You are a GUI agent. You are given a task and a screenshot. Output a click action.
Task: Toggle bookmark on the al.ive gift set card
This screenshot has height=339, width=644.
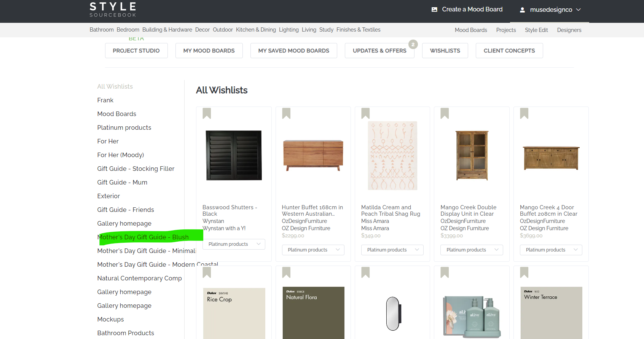click(x=445, y=272)
